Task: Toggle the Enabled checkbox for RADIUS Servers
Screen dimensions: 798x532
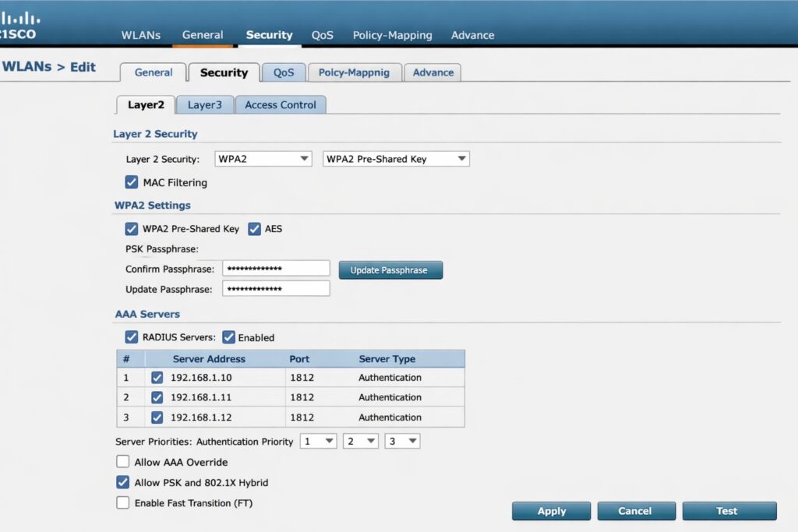Action: (228, 336)
